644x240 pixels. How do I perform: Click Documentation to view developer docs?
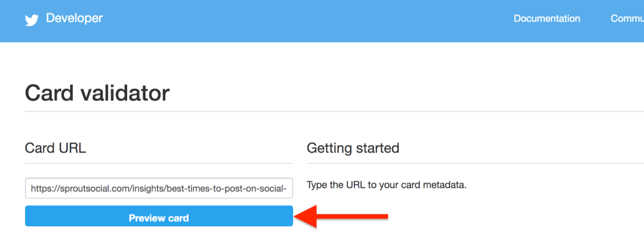(547, 18)
